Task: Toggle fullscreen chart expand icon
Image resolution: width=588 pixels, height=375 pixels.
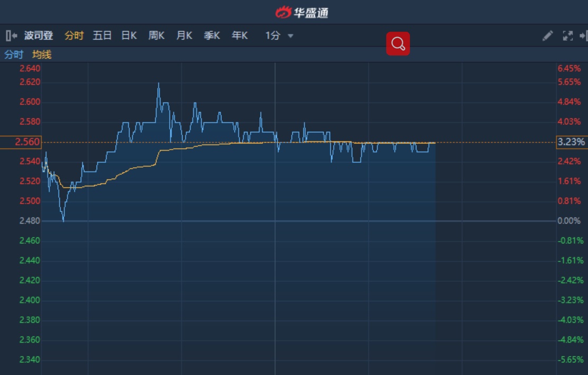Action: click(x=568, y=35)
